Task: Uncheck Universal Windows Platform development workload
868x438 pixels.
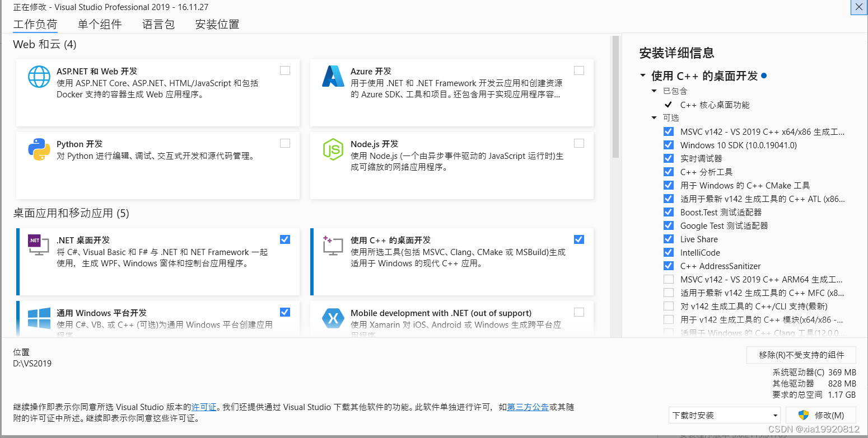Action: point(285,312)
